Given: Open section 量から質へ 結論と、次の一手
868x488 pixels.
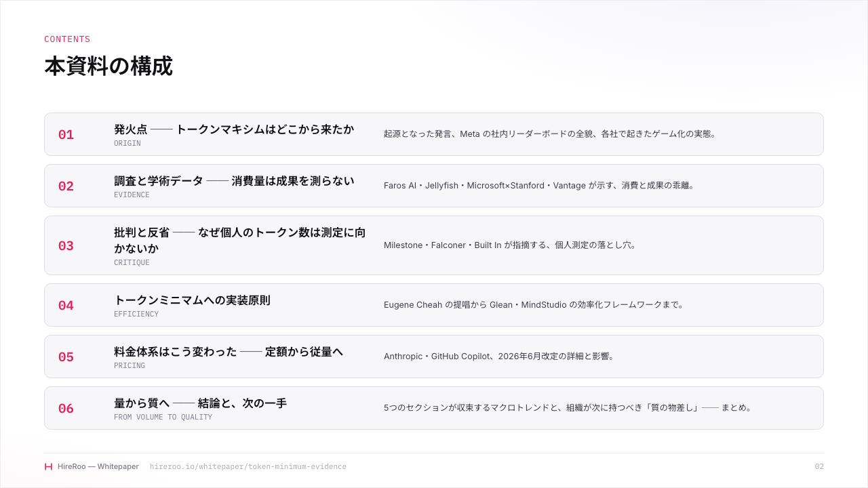Looking at the screenshot, I should click(201, 403).
